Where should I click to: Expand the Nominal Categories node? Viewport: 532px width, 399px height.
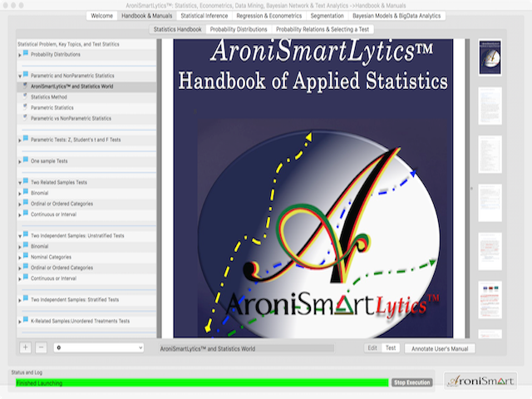coord(20,258)
